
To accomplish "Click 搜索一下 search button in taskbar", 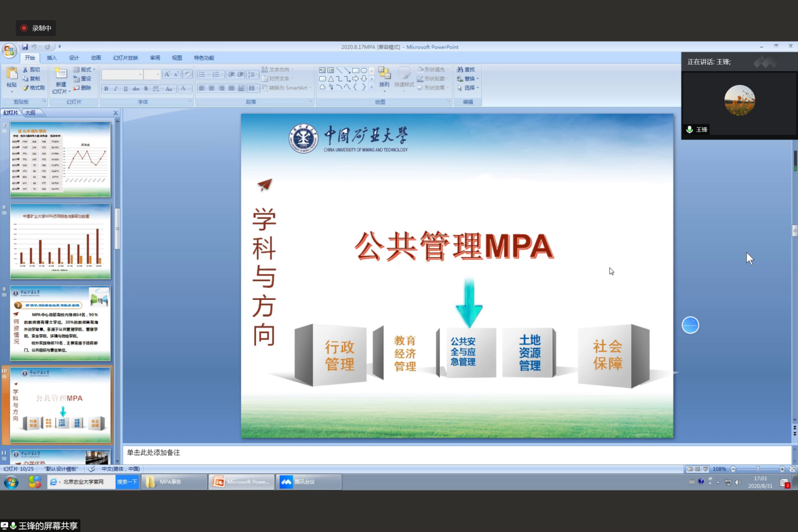I will pyautogui.click(x=127, y=482).
